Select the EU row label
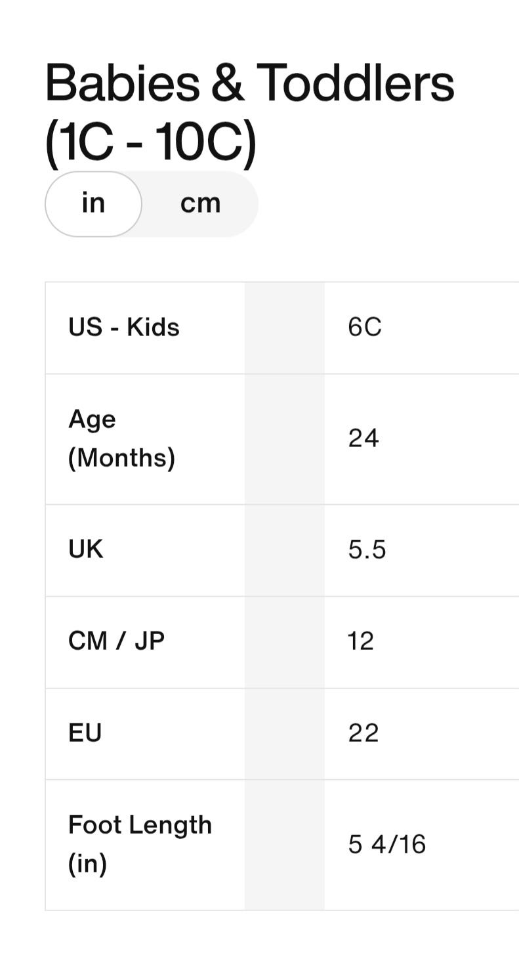The height and width of the screenshot is (980, 519). (x=85, y=733)
